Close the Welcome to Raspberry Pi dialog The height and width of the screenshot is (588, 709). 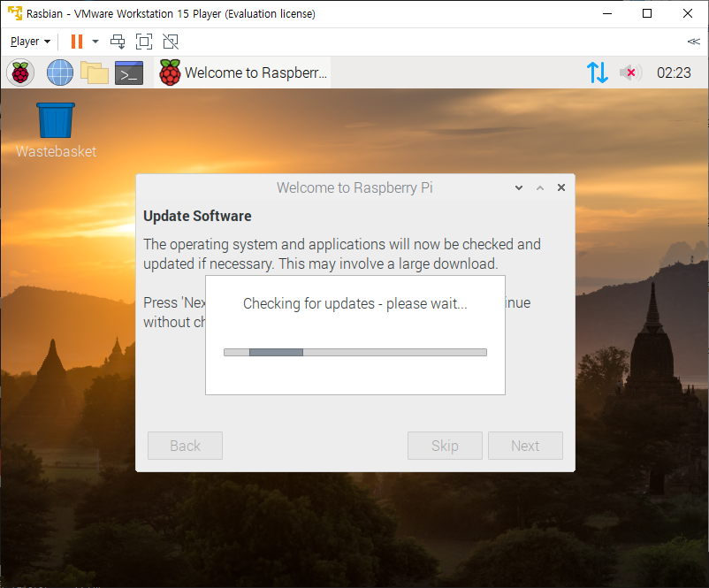[x=561, y=187]
